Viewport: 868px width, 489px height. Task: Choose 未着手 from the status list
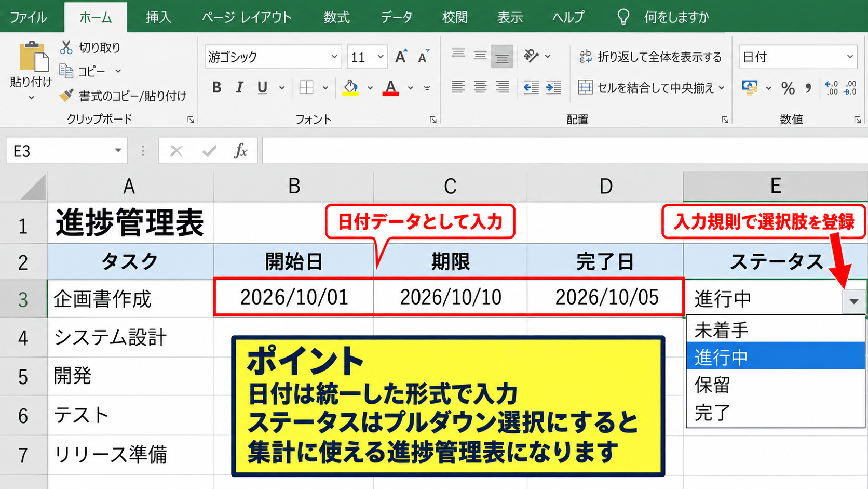[x=776, y=329]
